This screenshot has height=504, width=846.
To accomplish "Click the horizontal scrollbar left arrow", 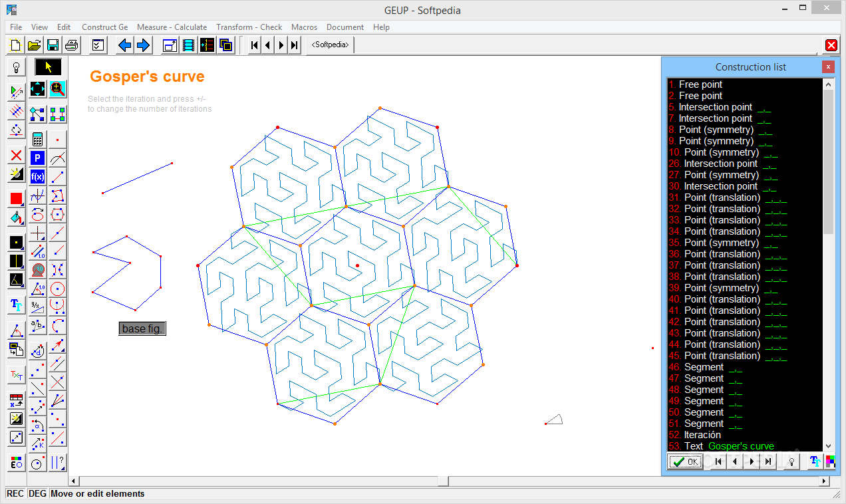I will pos(74,481).
